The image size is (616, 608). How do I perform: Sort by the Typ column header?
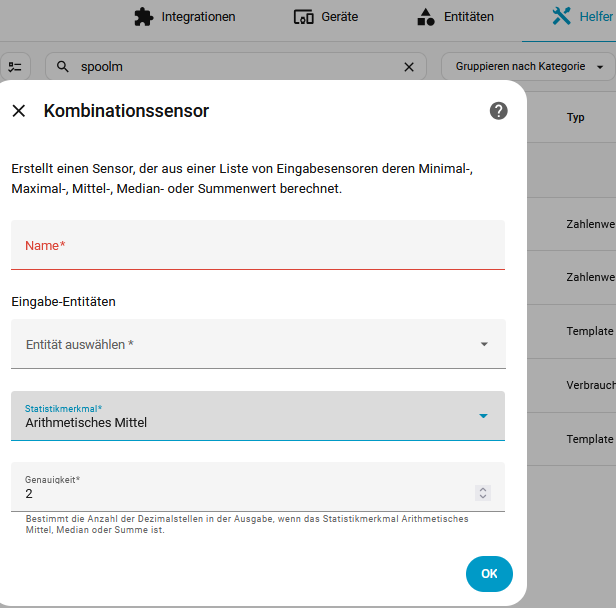pos(576,117)
